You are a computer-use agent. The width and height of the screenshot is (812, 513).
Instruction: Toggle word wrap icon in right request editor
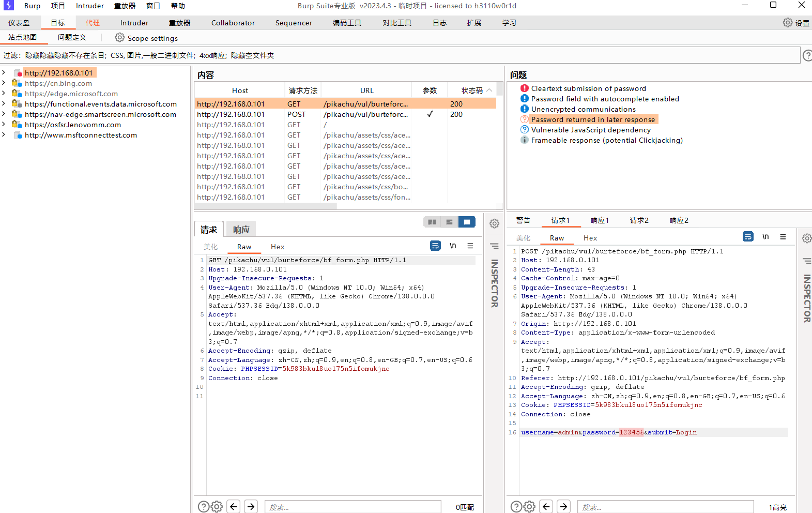click(x=748, y=236)
